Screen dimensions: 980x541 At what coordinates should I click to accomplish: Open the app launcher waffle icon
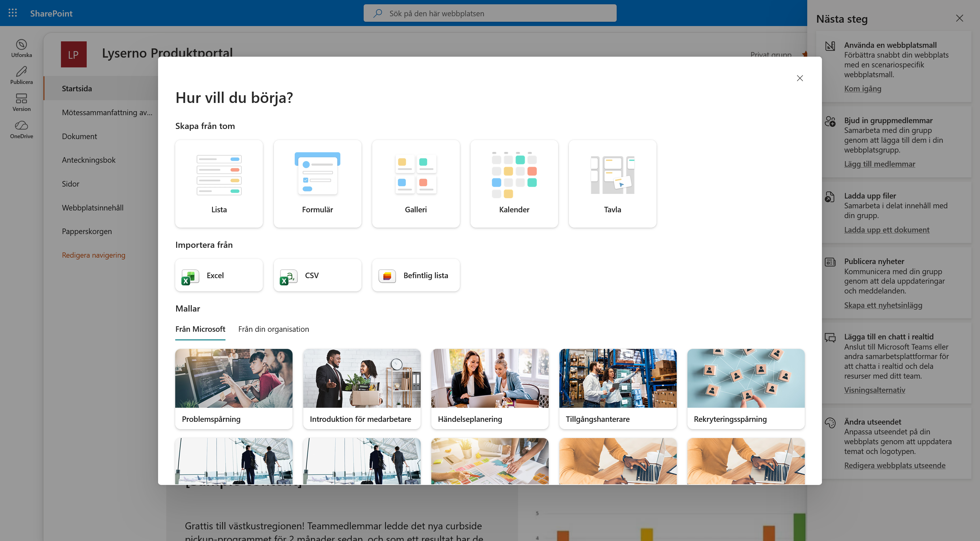click(13, 13)
